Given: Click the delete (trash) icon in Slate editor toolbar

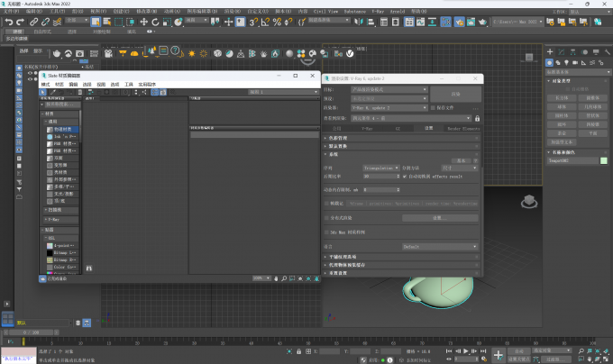Looking at the screenshot, I should click(x=79, y=92).
